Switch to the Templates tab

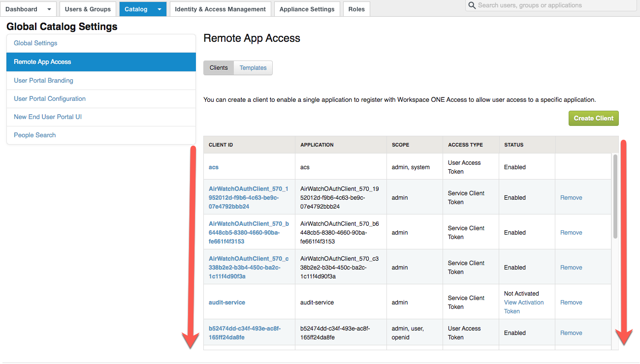coord(253,68)
